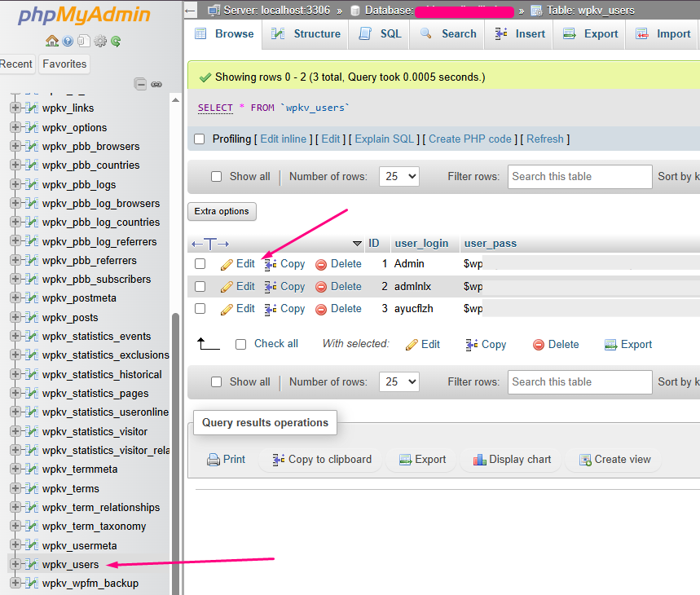Enable the Profiling checkbox
The width and height of the screenshot is (700, 595).
coord(200,139)
